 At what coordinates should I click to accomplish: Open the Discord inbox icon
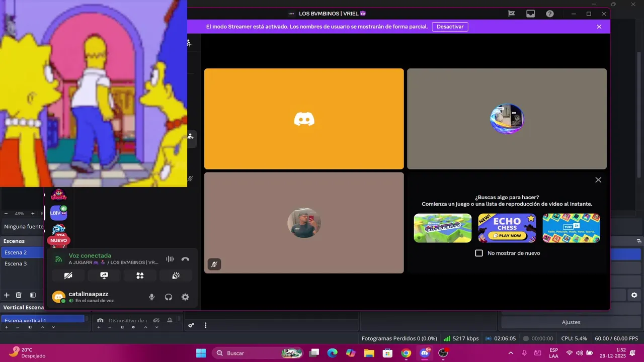tap(530, 14)
